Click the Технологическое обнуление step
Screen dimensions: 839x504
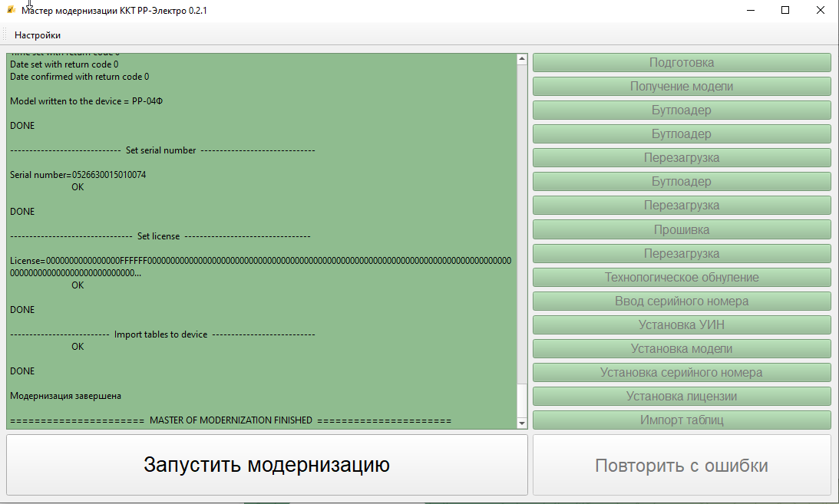682,277
